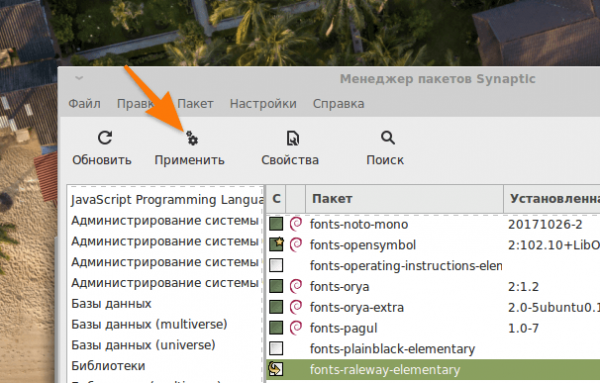Toggle status box for fonts-pagul
The width and height of the screenshot is (600, 383).
pyautogui.click(x=276, y=328)
